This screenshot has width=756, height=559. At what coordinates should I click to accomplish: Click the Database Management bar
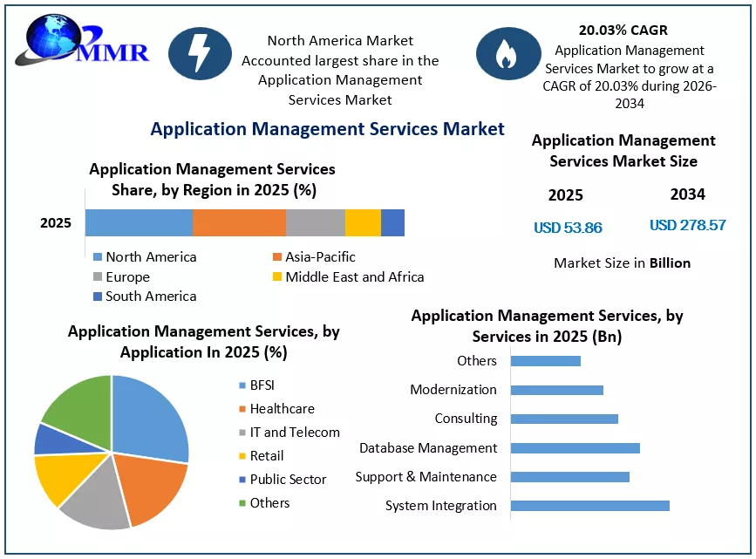click(x=576, y=448)
